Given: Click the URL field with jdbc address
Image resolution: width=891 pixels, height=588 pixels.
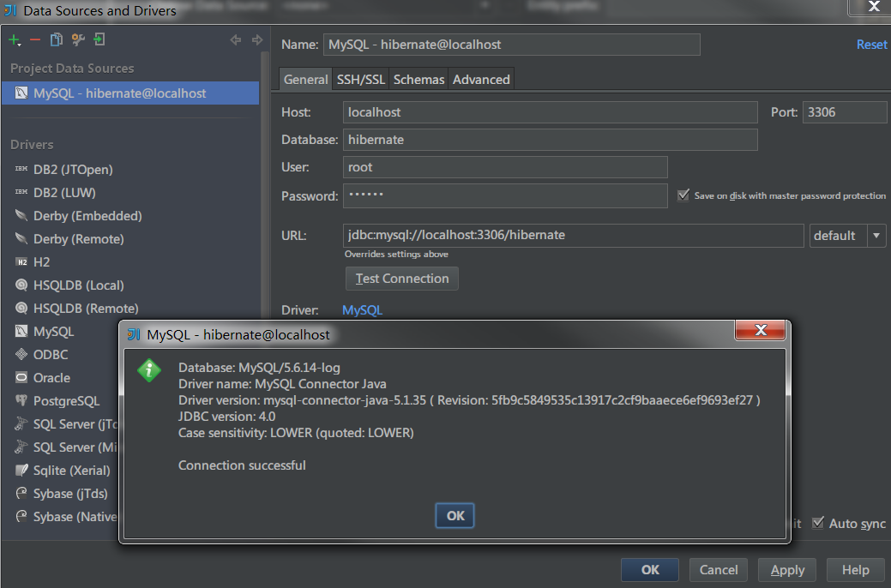Looking at the screenshot, I should (574, 235).
